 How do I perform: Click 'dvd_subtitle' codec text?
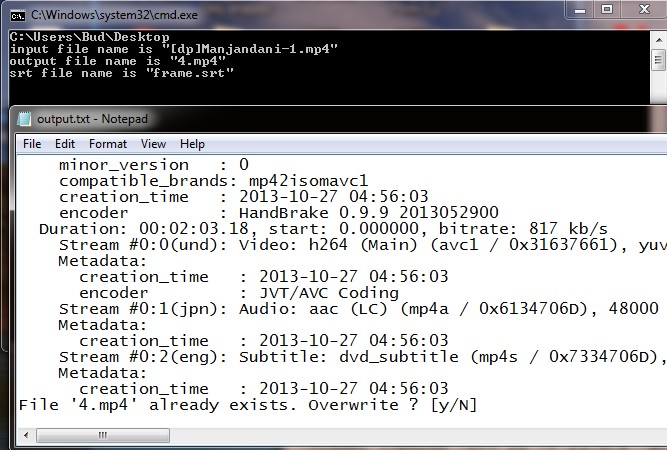click(x=399, y=356)
